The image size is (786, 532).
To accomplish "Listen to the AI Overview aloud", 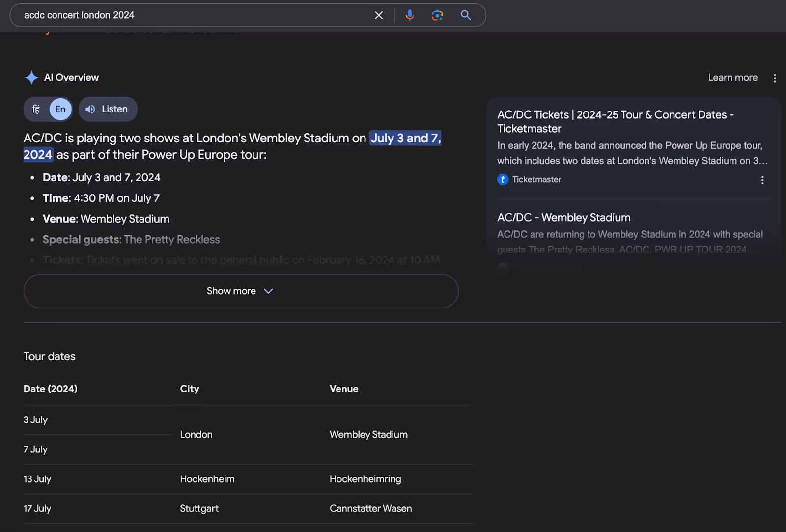I will coord(108,109).
